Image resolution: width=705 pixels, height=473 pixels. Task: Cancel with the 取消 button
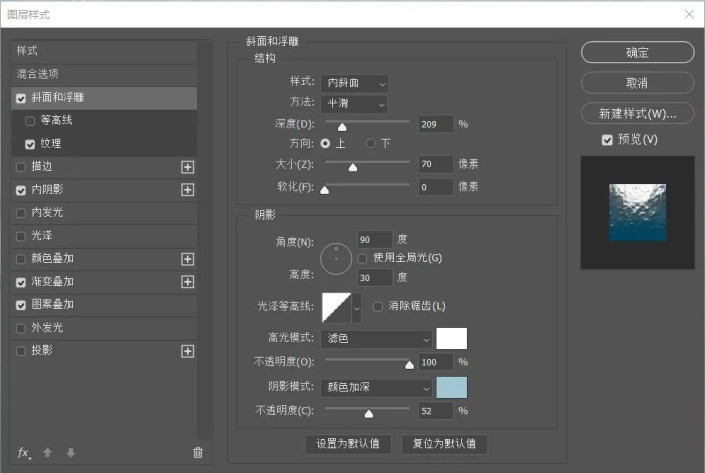click(x=638, y=83)
